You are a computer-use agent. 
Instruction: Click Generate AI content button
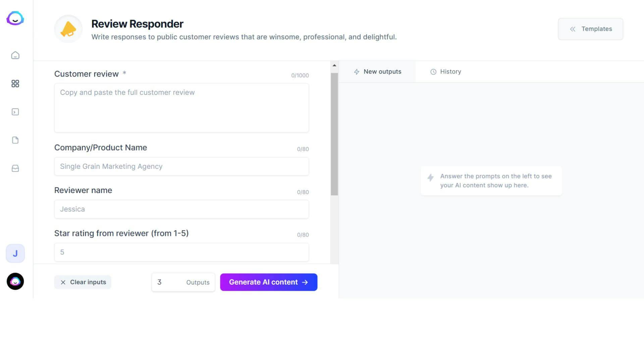point(268,282)
